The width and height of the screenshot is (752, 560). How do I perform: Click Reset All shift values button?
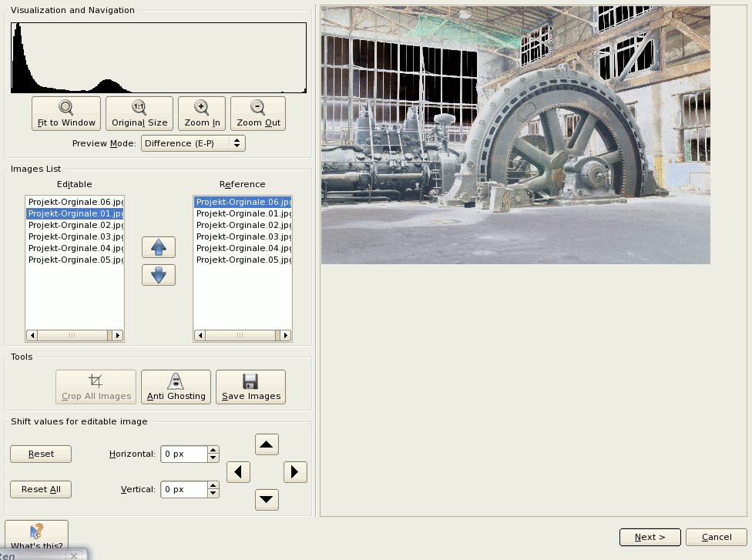pyautogui.click(x=41, y=489)
